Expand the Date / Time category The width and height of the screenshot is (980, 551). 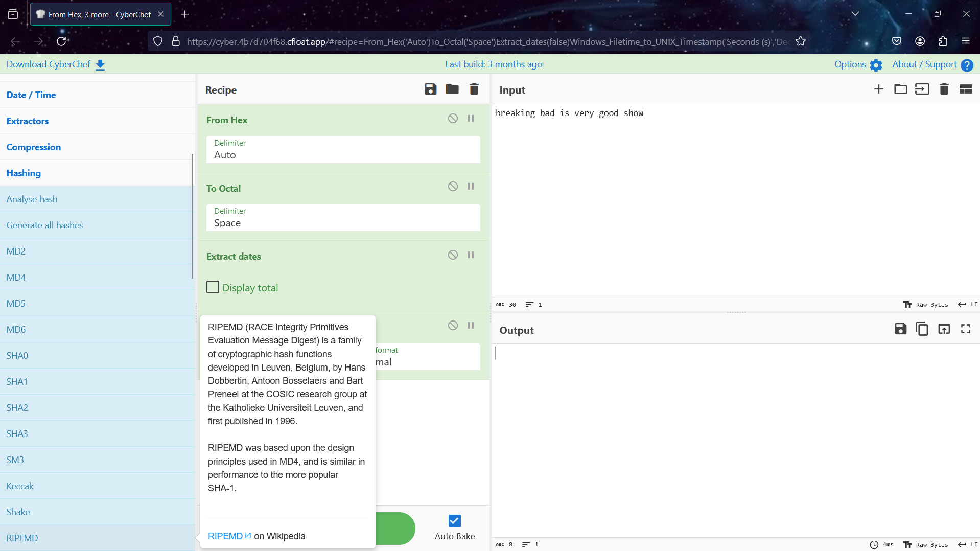pos(97,95)
